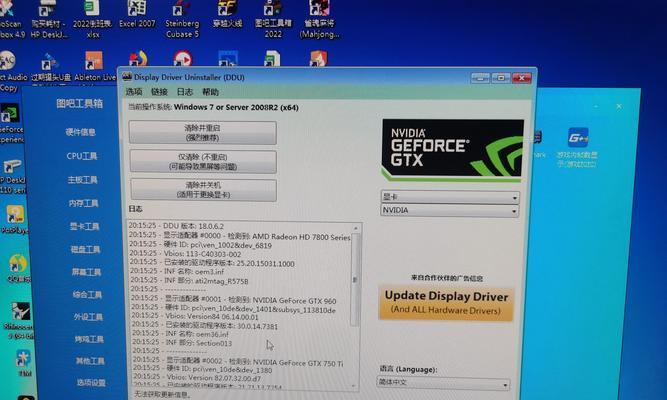Click log line 'INF 部分: Section013'

tap(182, 343)
